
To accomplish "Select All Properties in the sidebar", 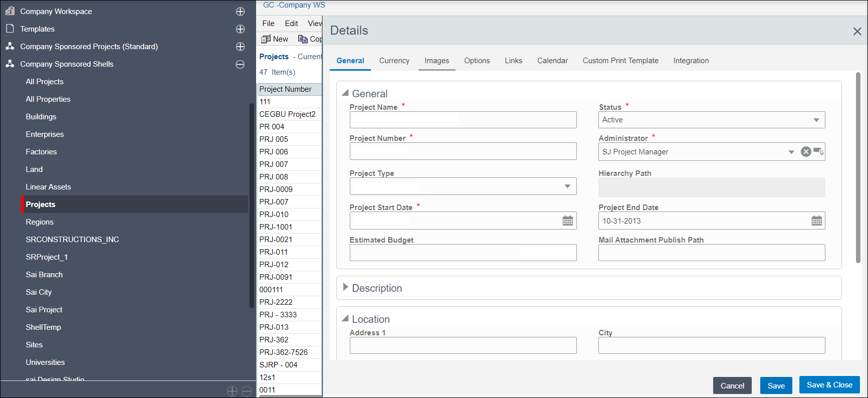I will (48, 99).
